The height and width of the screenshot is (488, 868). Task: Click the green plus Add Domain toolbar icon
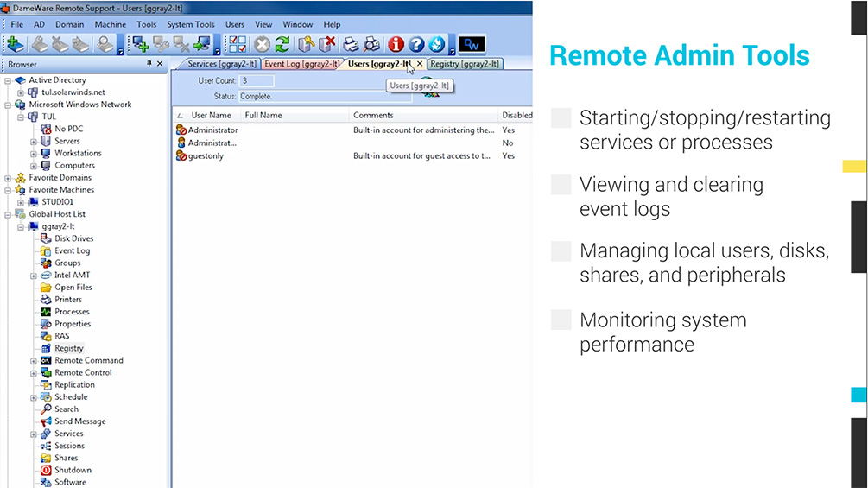click(x=15, y=44)
